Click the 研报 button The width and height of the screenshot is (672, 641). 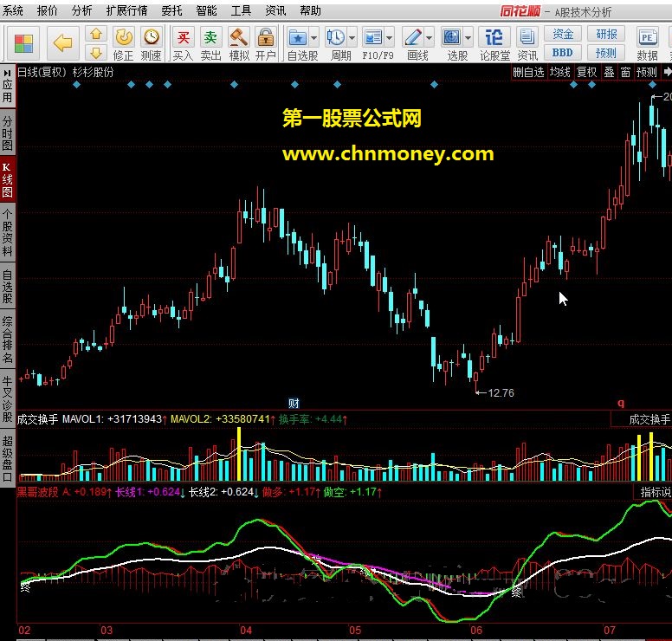point(606,34)
